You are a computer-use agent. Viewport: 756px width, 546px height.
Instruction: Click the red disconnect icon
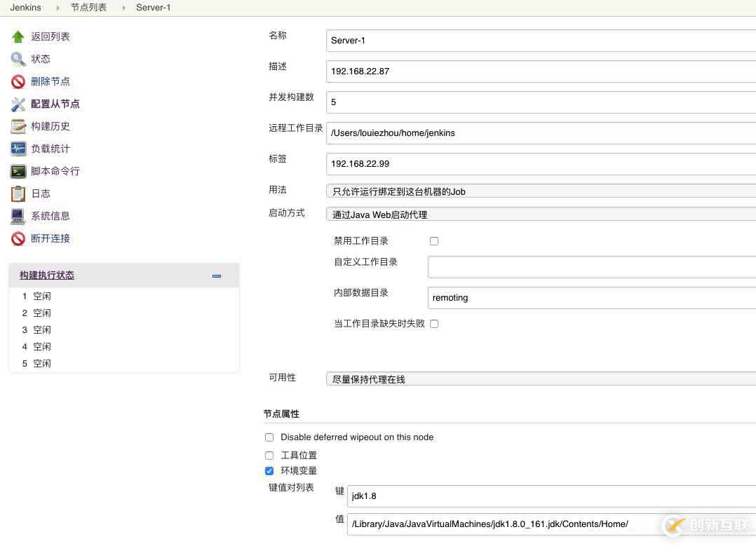pyautogui.click(x=18, y=238)
